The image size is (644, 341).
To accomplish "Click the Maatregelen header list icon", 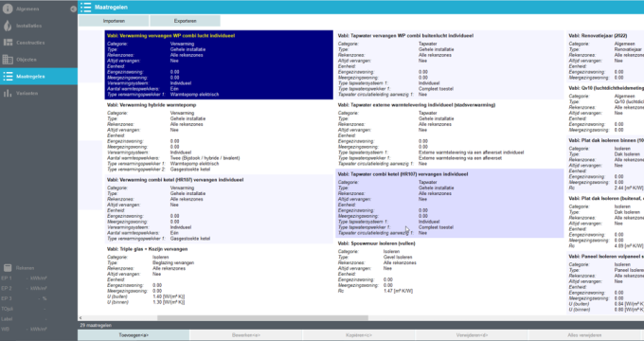I will pos(86,8).
